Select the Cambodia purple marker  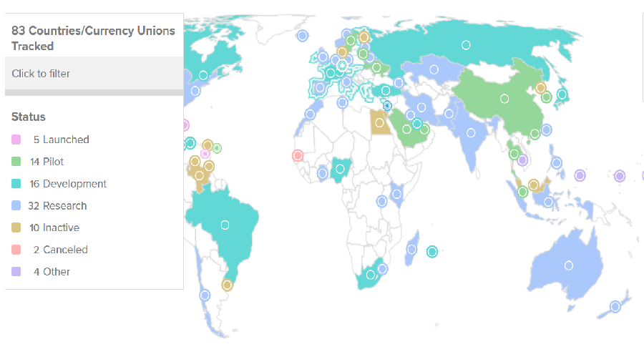522,160
